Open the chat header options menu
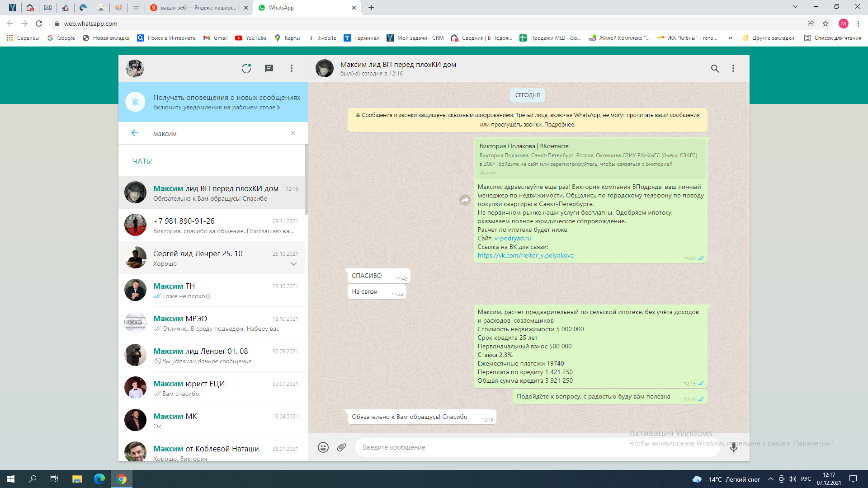 point(733,68)
